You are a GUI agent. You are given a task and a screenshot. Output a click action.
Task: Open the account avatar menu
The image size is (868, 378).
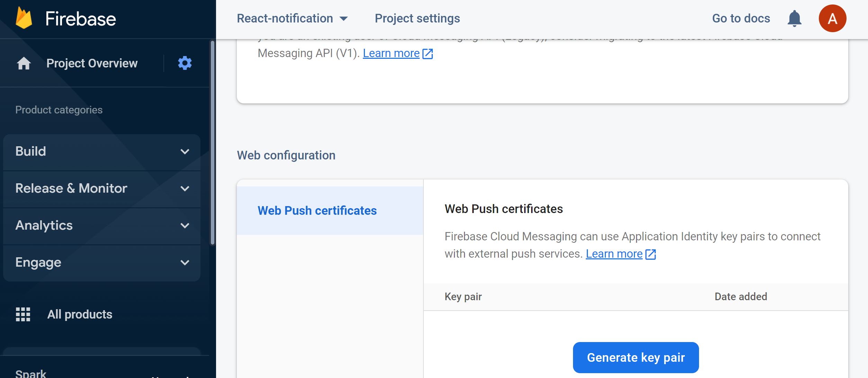coord(832,18)
